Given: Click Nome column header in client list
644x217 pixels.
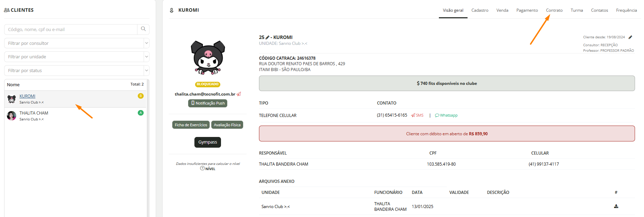Looking at the screenshot, I should 13,85.
